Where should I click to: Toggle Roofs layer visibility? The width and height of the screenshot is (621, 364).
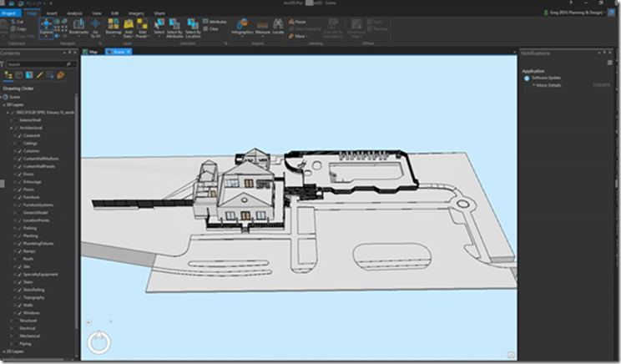click(x=19, y=259)
